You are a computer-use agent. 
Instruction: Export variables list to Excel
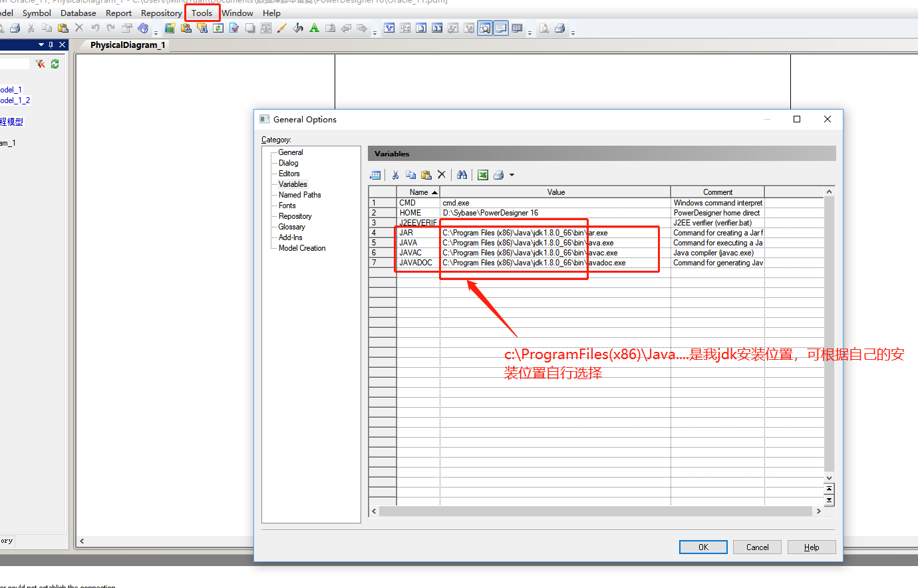pos(482,174)
